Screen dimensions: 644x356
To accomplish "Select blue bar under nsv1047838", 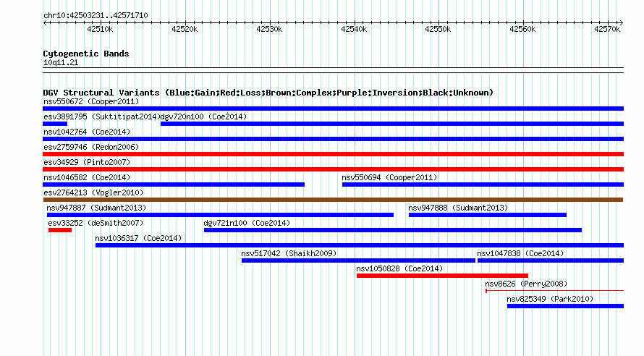I will [x=551, y=260].
